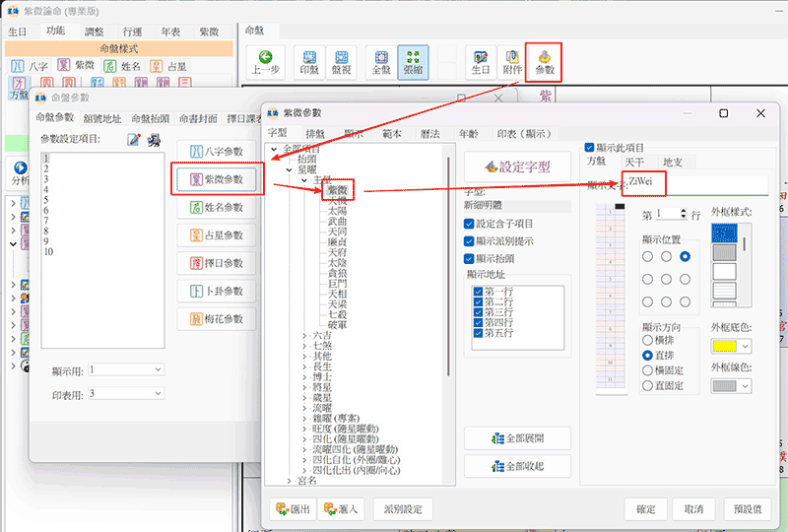Image resolution: width=788 pixels, height=532 pixels.
Task: Select the 全盤 full chart icon
Action: [x=381, y=61]
